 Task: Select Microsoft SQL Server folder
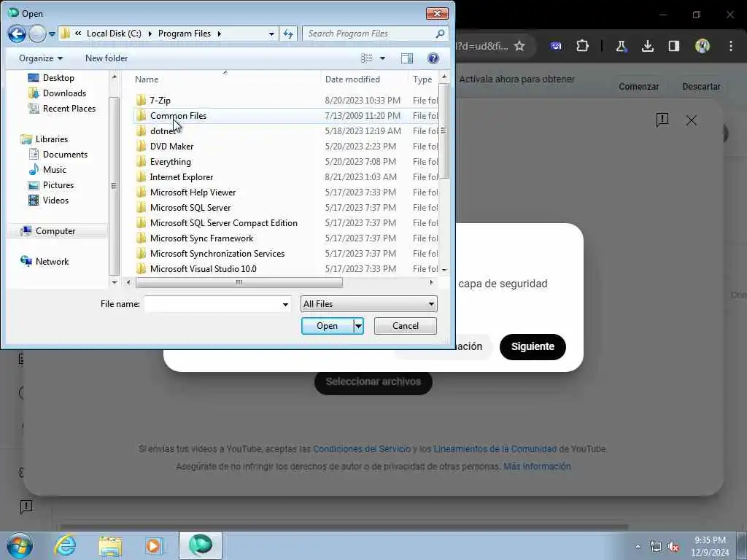click(x=190, y=208)
